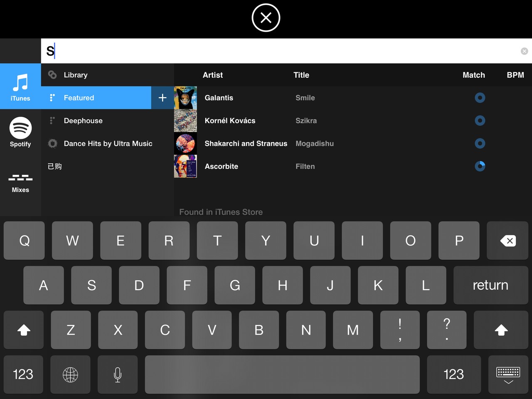Screen dimensions: 532x399
Task: Sort tracks by Title column
Action: coord(301,75)
